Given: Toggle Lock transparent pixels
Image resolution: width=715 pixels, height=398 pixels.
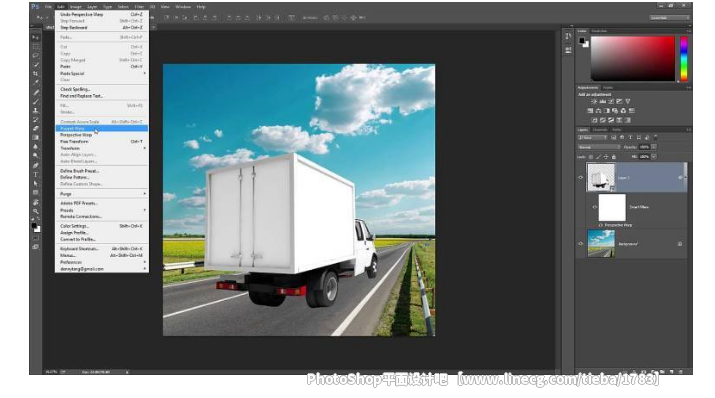Looking at the screenshot, I should (591, 157).
